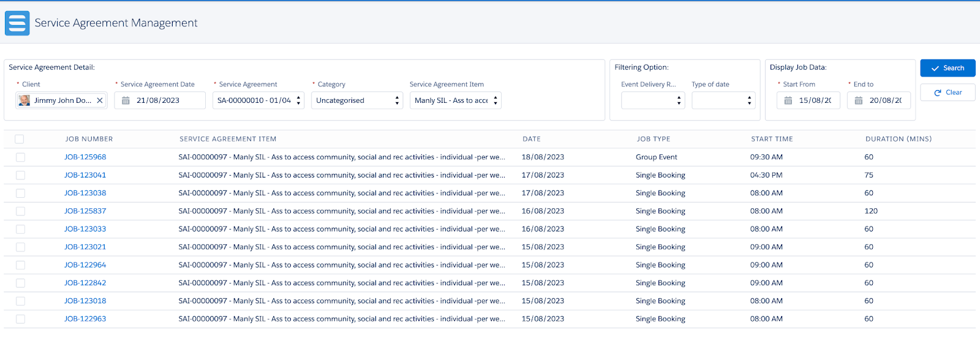This screenshot has height=349, width=980.
Task: Toggle the select-all checkbox in table header
Action: coord(20,139)
